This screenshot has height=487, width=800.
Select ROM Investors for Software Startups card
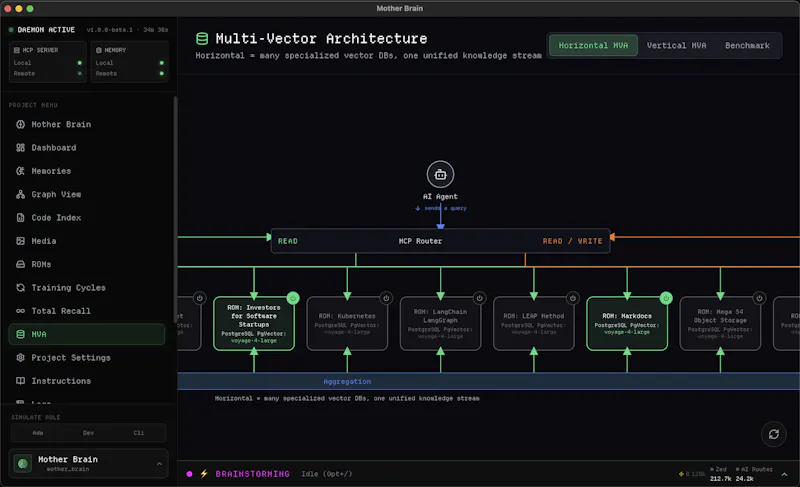254,324
